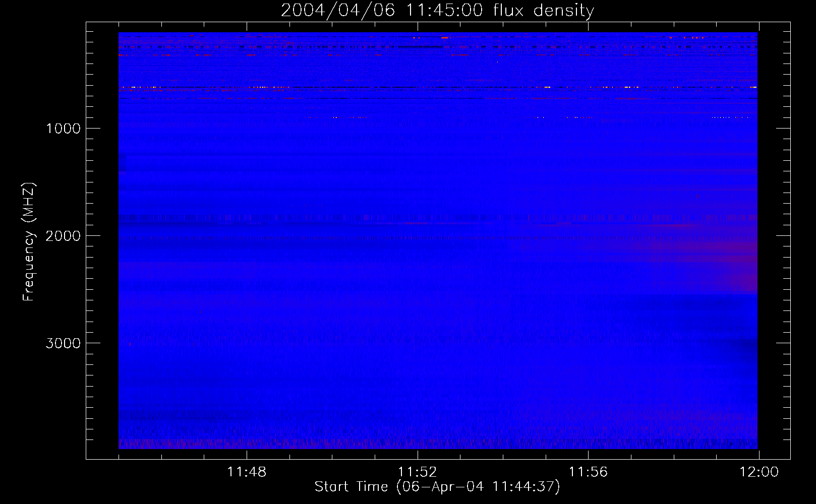The height and width of the screenshot is (504, 816).
Task: Select the 3000 frequency tick label
Action: pyautogui.click(x=63, y=343)
